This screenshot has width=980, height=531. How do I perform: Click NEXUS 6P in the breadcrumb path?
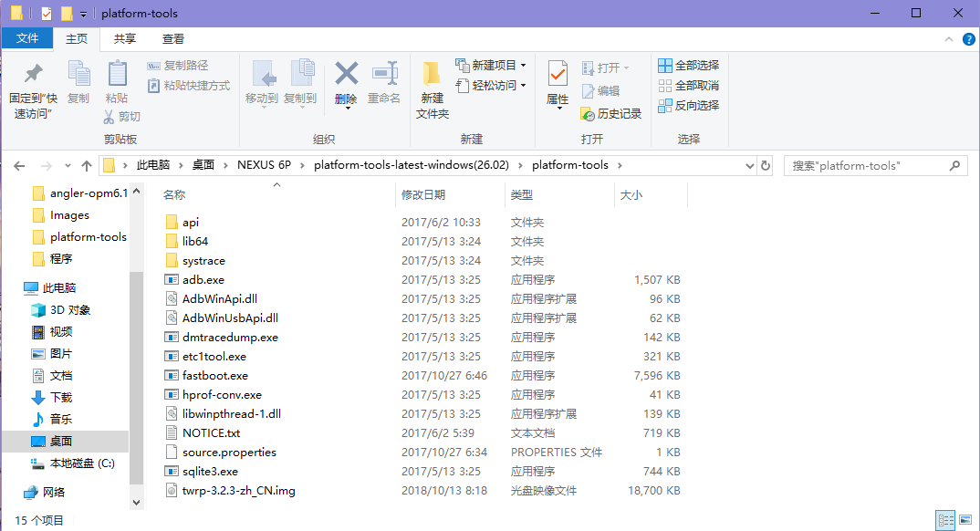(x=266, y=165)
